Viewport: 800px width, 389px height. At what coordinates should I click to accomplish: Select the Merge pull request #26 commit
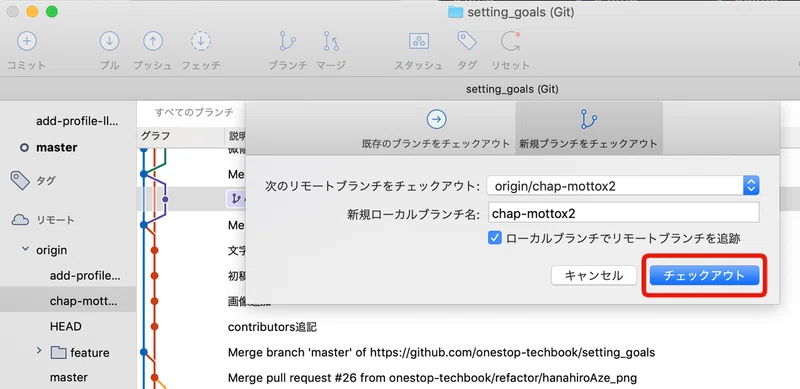click(x=432, y=378)
